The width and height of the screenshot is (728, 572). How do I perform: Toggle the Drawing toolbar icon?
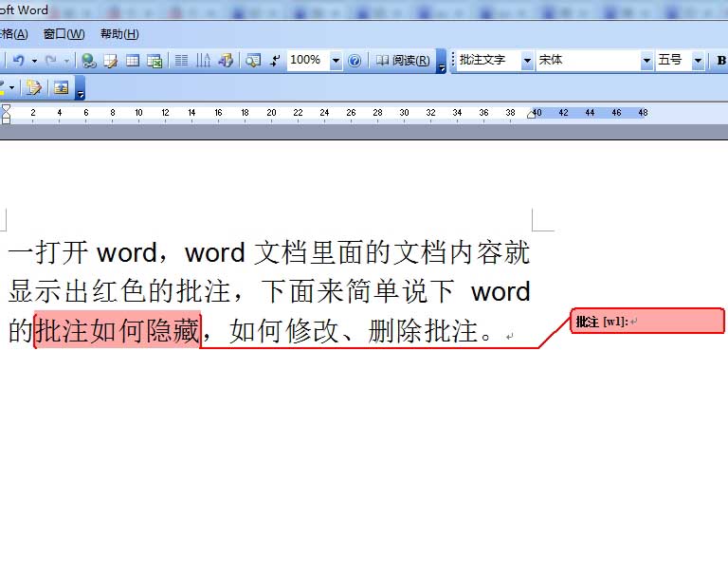(226, 61)
